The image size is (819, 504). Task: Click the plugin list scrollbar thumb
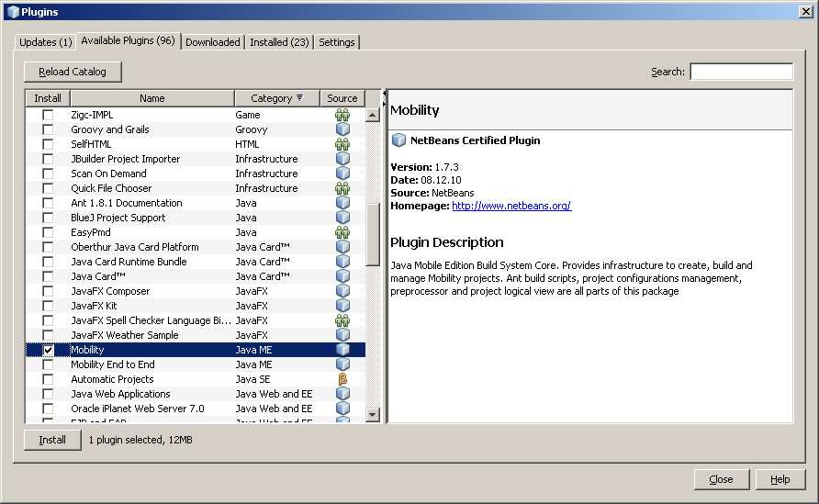373,234
